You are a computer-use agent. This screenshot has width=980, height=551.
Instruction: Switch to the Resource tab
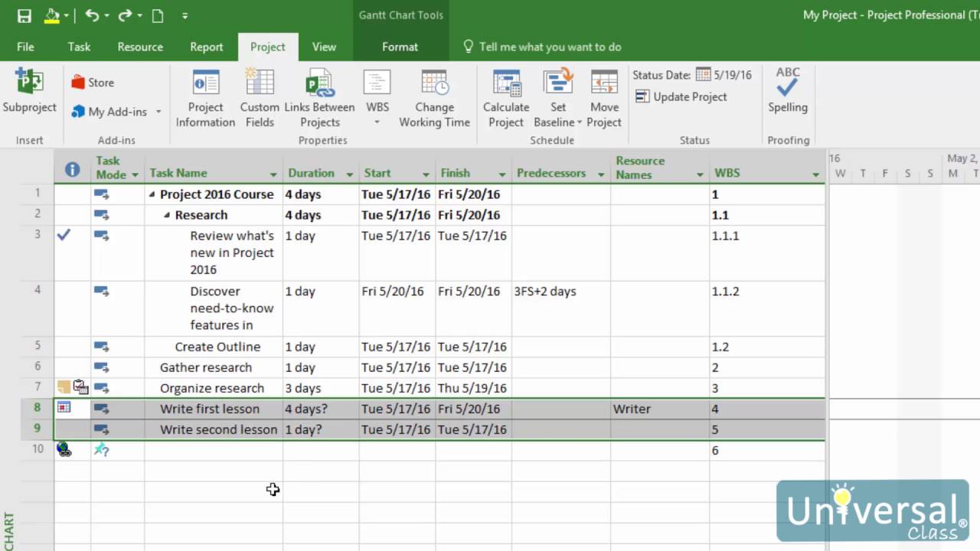(x=140, y=47)
